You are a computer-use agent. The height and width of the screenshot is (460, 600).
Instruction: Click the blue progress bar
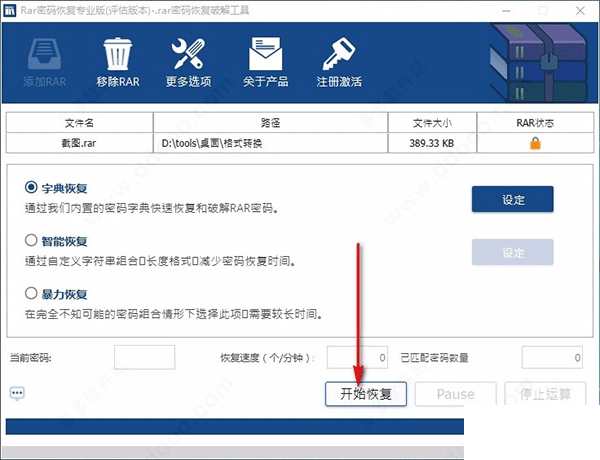click(235, 426)
